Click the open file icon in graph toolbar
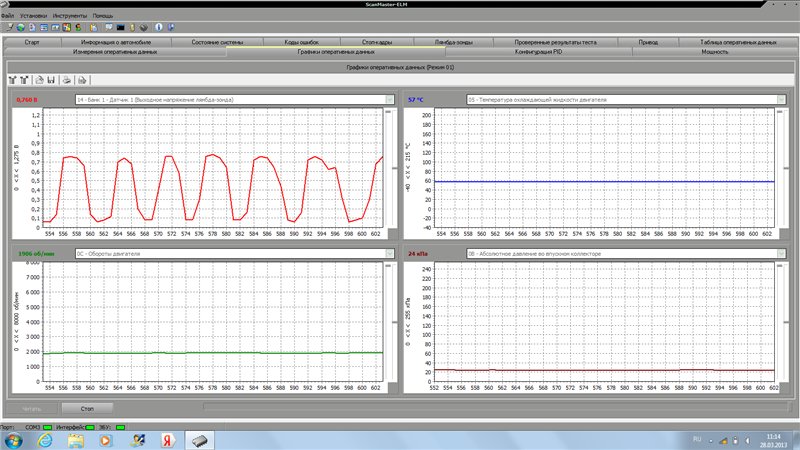The height and width of the screenshot is (450, 800). (x=39, y=78)
